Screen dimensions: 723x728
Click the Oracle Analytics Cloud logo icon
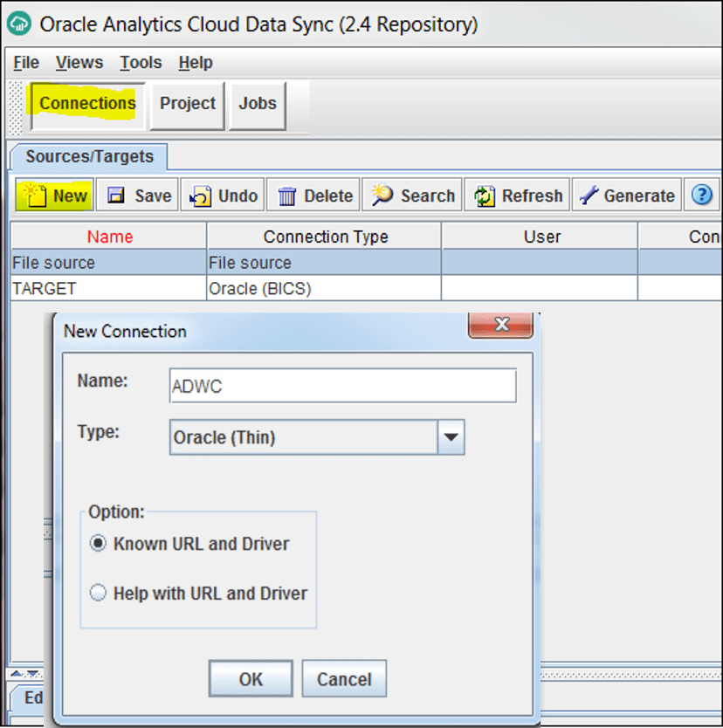pyautogui.click(x=17, y=24)
